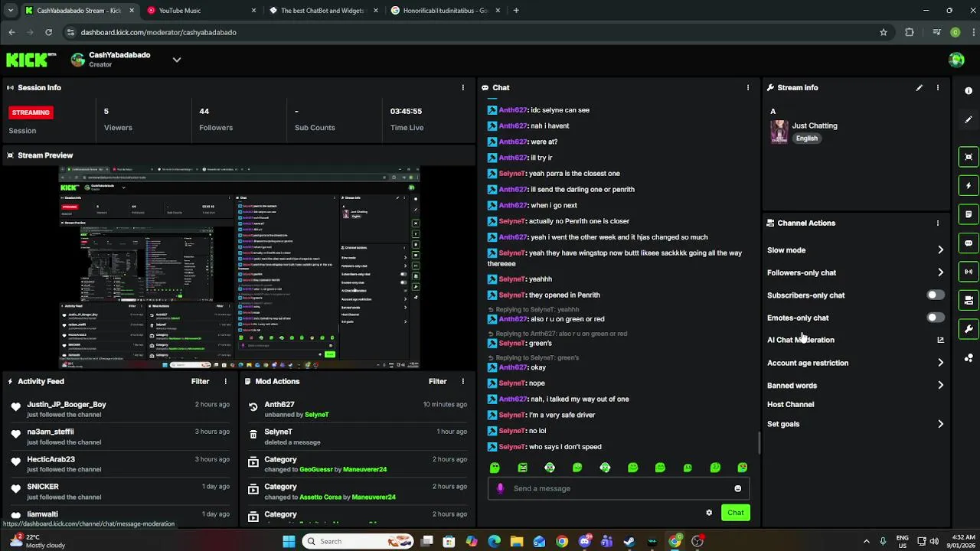Click SelyneT link in unbanned entry
This screenshot has height=551, width=980.
(x=317, y=415)
